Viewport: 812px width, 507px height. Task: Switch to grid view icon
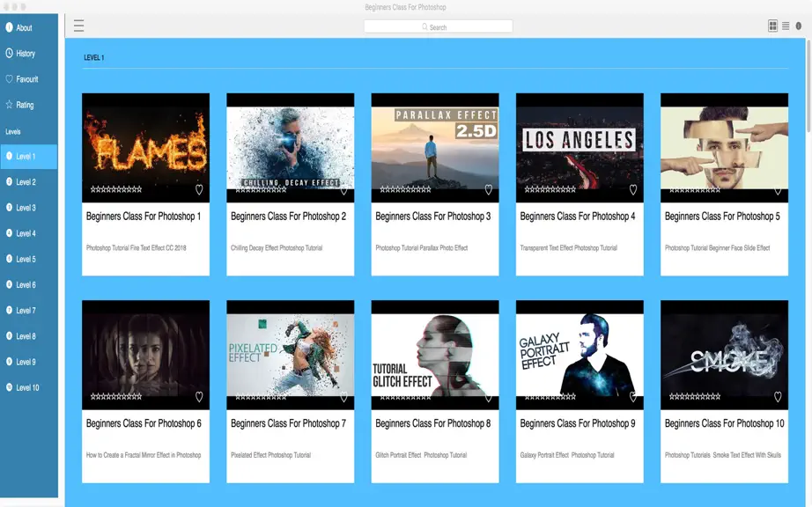click(x=772, y=26)
